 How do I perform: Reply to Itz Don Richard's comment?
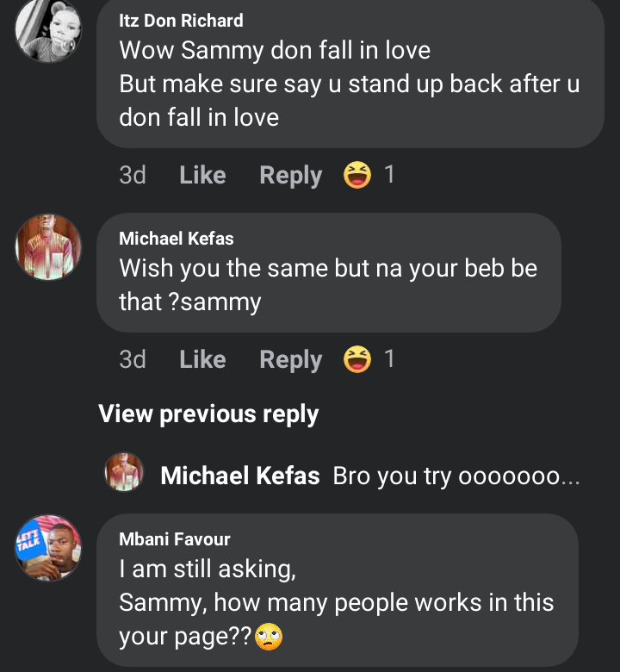[290, 176]
